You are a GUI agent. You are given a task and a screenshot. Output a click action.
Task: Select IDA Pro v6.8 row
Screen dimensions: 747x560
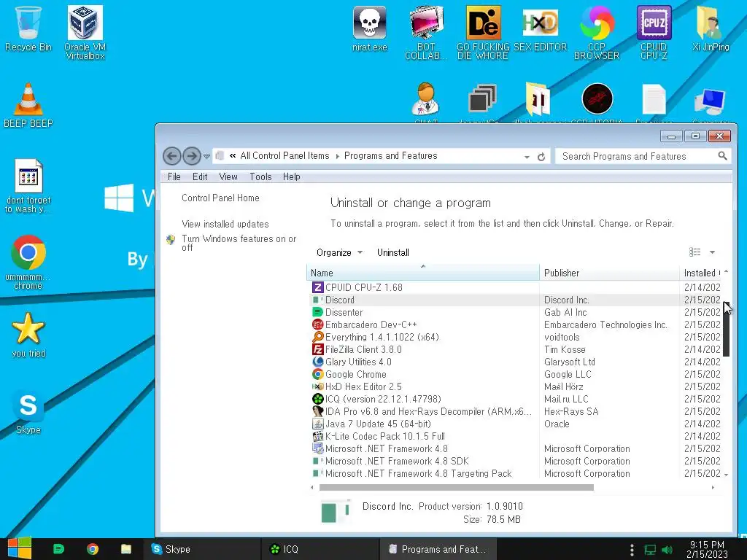tap(514, 411)
